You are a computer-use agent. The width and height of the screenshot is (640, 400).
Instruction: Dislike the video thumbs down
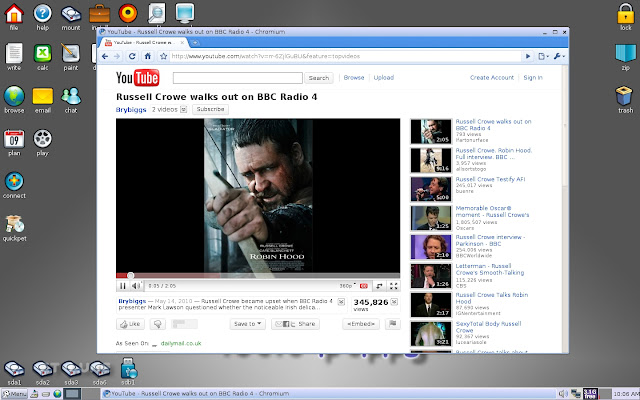click(x=158, y=324)
